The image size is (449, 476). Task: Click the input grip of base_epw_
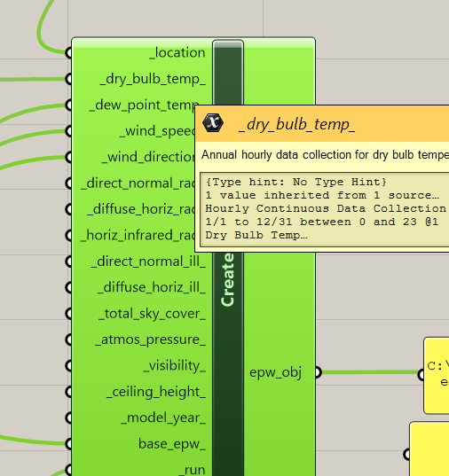(69, 444)
